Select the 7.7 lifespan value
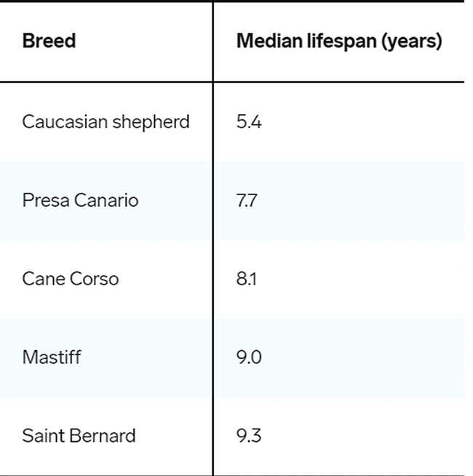Viewport: 473px width, 476px height. coord(247,200)
